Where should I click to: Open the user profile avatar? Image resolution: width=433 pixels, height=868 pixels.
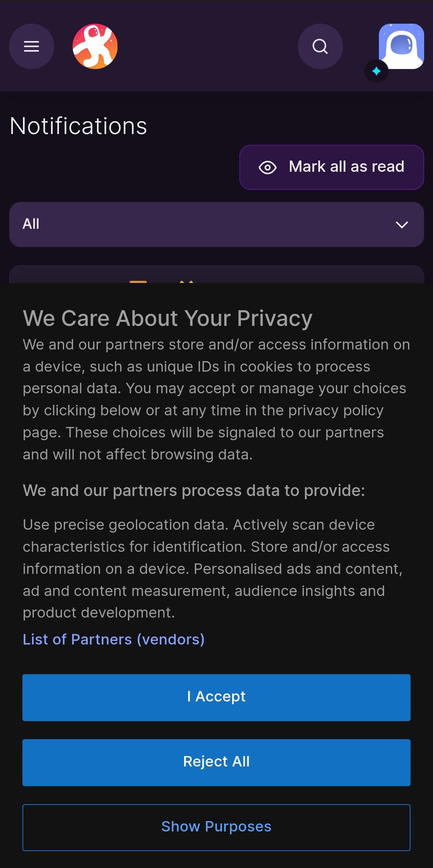(402, 46)
